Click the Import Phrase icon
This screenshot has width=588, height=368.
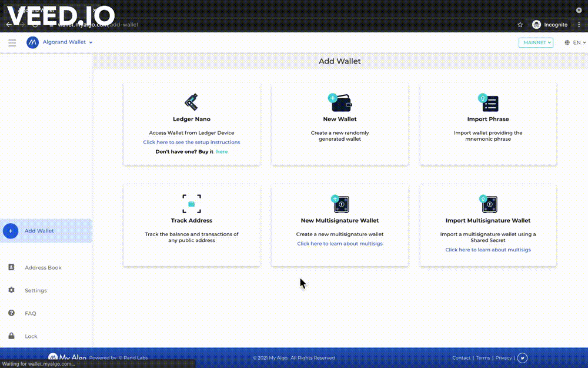488,102
